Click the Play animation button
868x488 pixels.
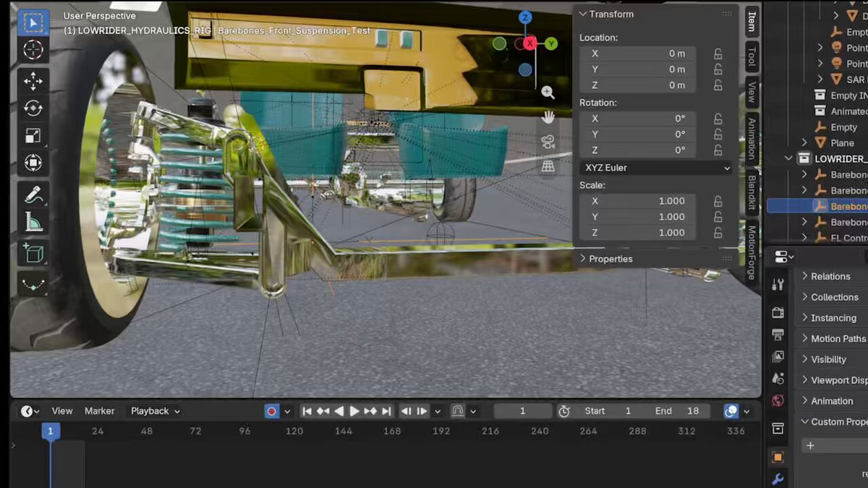tap(354, 411)
